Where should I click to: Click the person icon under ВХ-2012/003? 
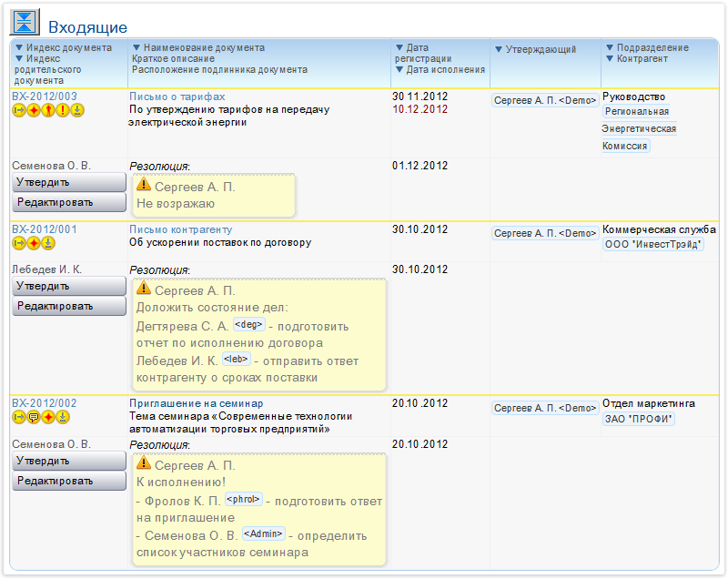[x=48, y=111]
